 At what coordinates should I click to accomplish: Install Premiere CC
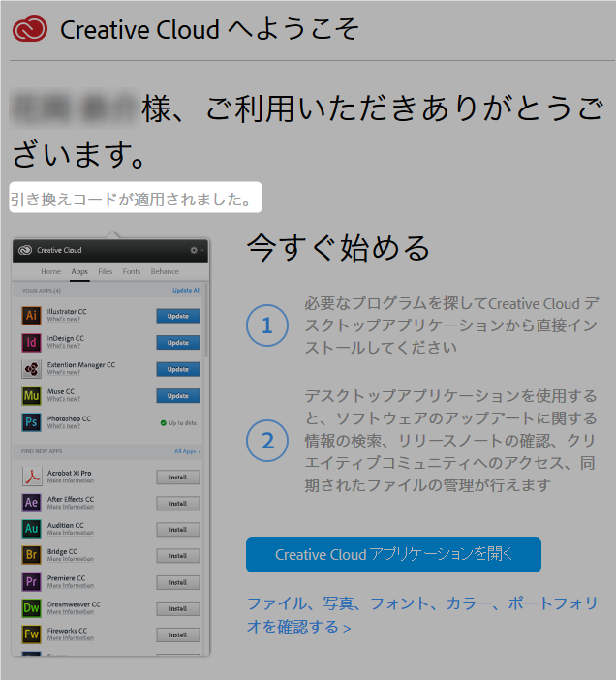coord(178,582)
